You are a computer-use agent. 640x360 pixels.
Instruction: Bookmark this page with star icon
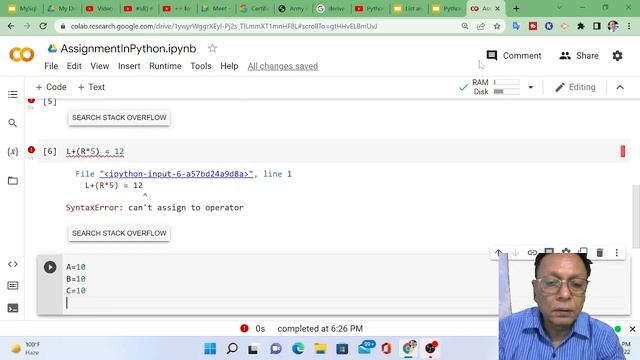tap(497, 26)
